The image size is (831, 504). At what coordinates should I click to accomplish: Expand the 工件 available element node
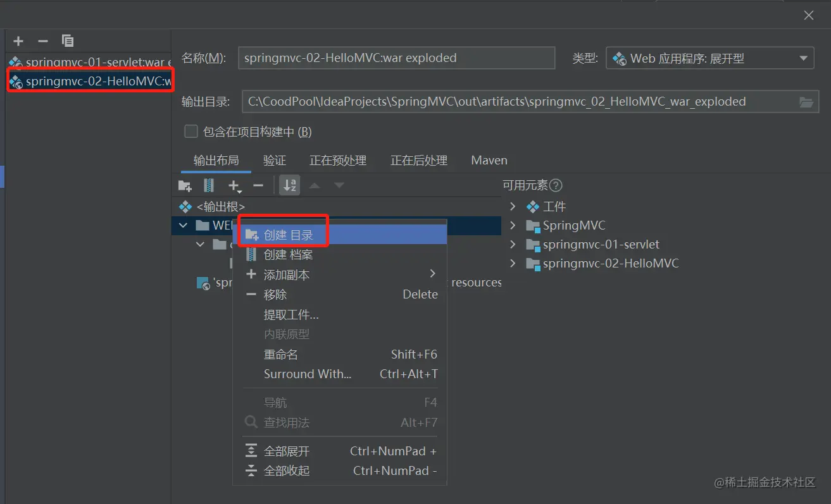pos(513,206)
